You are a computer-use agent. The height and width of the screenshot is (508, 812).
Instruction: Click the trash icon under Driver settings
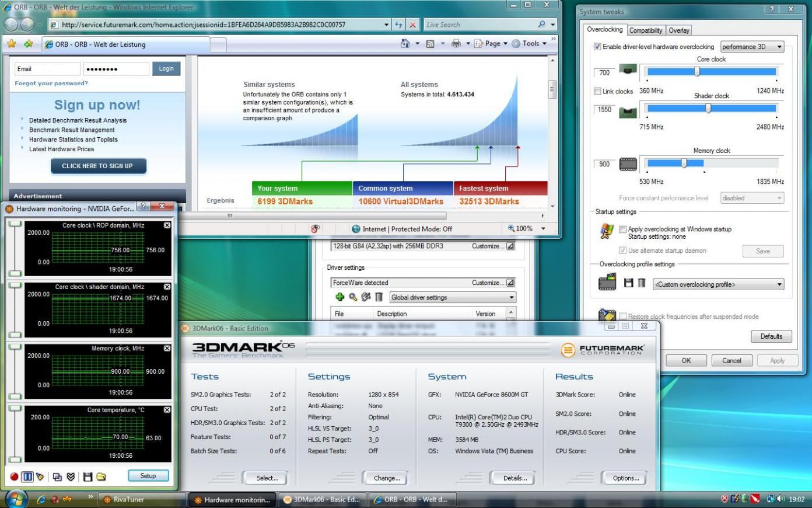379,297
